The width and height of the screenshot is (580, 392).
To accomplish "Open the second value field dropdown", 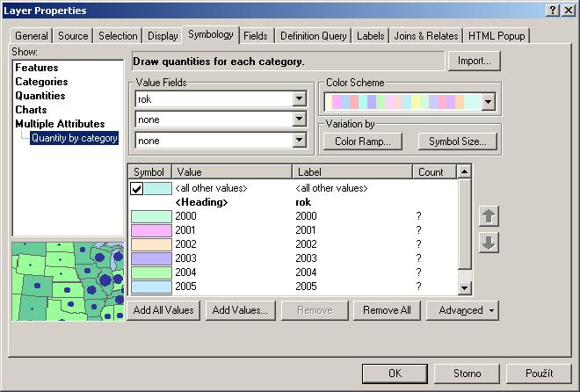I will 299,120.
